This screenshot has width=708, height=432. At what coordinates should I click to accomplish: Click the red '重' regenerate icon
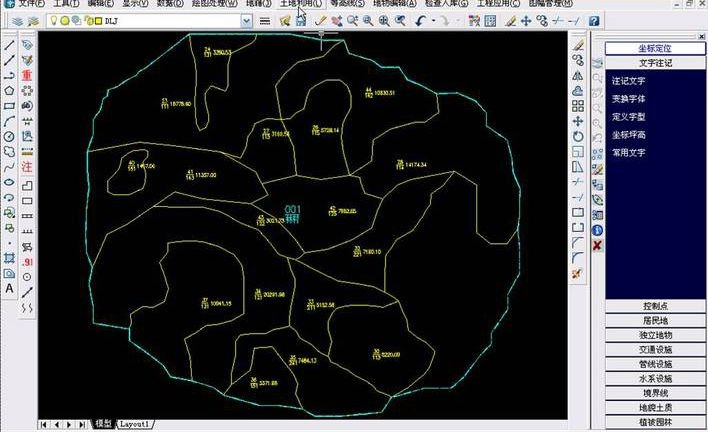[x=27, y=75]
